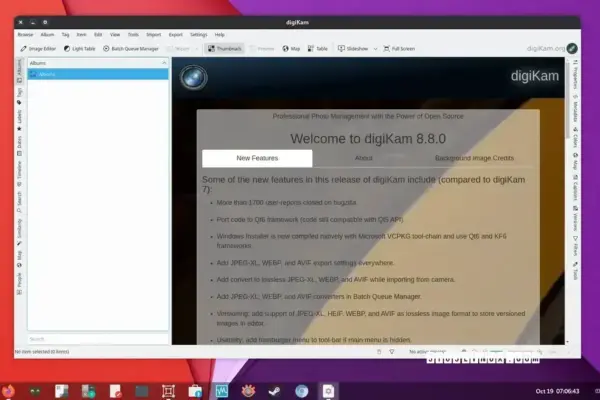Open the Colors right sidebar tab

(x=575, y=138)
